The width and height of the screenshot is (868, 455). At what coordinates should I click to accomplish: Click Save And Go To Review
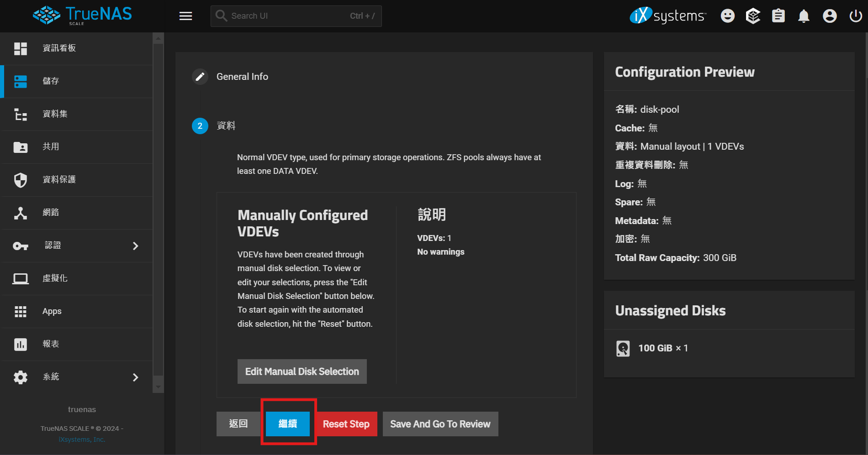(x=440, y=424)
